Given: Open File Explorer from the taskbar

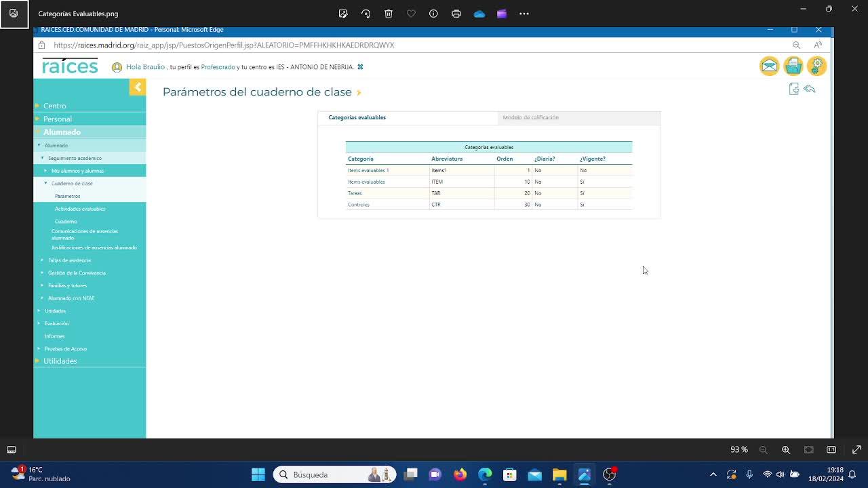Looking at the screenshot, I should point(559,474).
